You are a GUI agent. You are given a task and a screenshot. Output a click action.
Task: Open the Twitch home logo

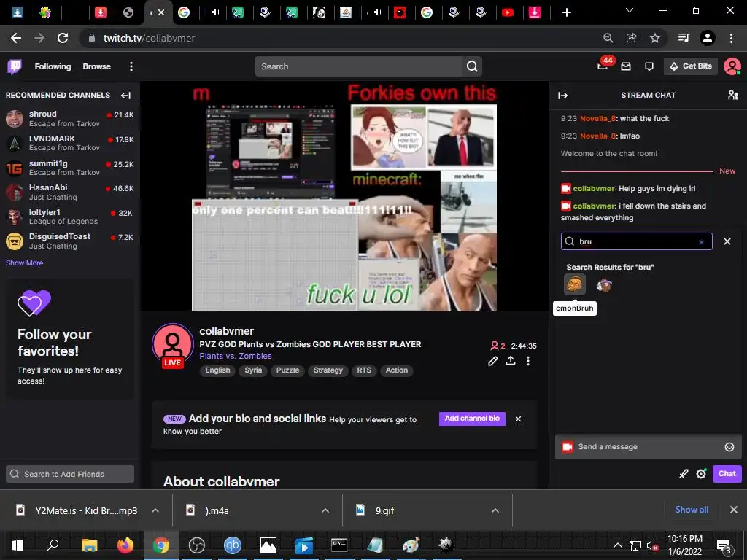(x=15, y=66)
